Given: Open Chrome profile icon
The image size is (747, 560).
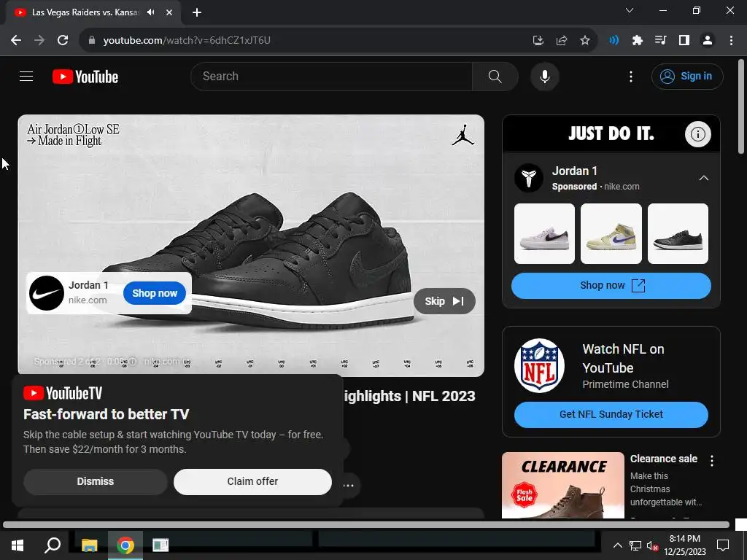Looking at the screenshot, I should click(707, 40).
